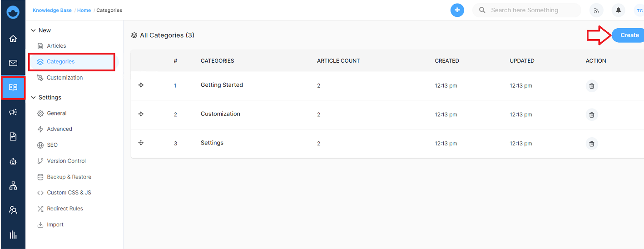Viewport: 644px width, 249px height.
Task: Collapse the New section in sidebar
Action: (33, 30)
